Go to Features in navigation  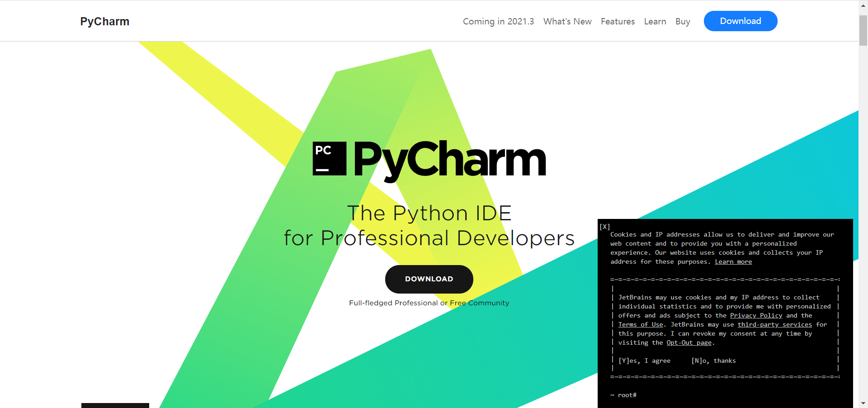pyautogui.click(x=618, y=21)
